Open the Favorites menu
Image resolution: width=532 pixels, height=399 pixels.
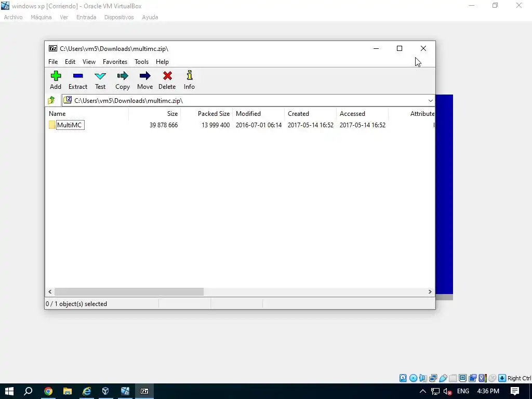point(115,62)
